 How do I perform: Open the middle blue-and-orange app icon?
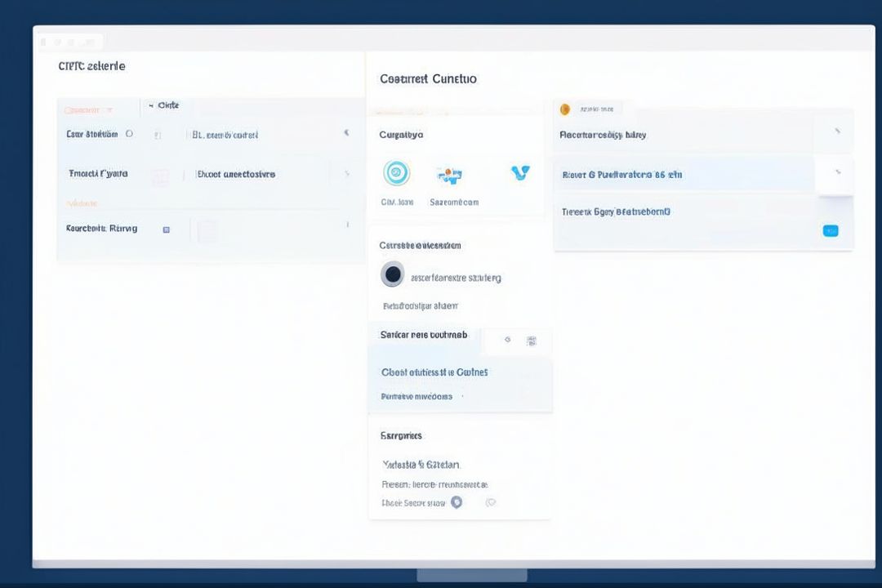point(450,174)
